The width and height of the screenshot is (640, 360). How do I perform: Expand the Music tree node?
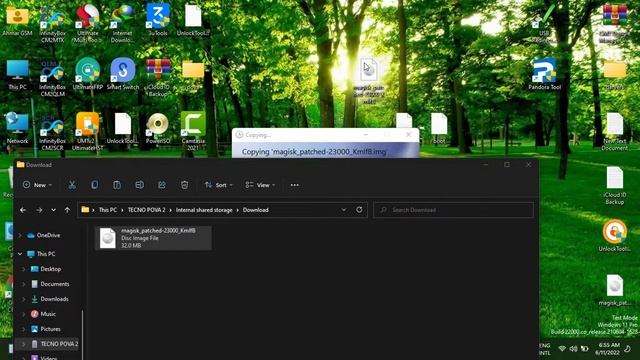[23, 314]
